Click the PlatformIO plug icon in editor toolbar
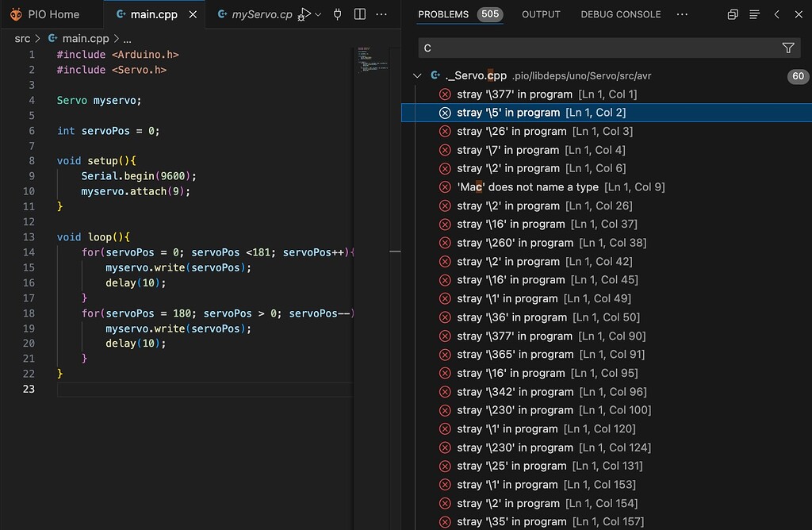Viewport: 812px width, 530px height. [x=338, y=14]
